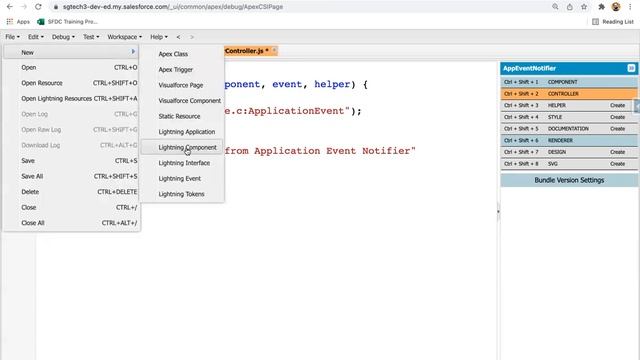The width and height of the screenshot is (640, 360).
Task: Choose Save All menu item
Action: click(x=71, y=176)
